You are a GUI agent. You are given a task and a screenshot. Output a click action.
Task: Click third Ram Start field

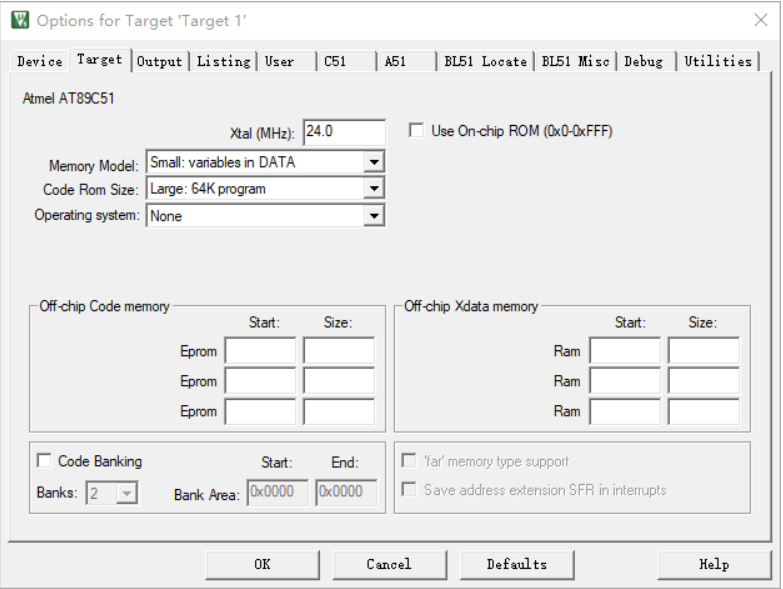(625, 412)
